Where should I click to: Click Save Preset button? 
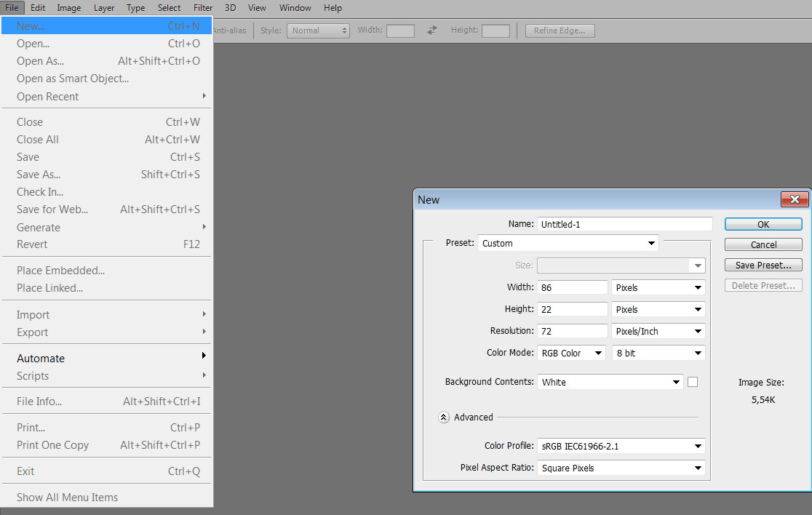point(763,265)
